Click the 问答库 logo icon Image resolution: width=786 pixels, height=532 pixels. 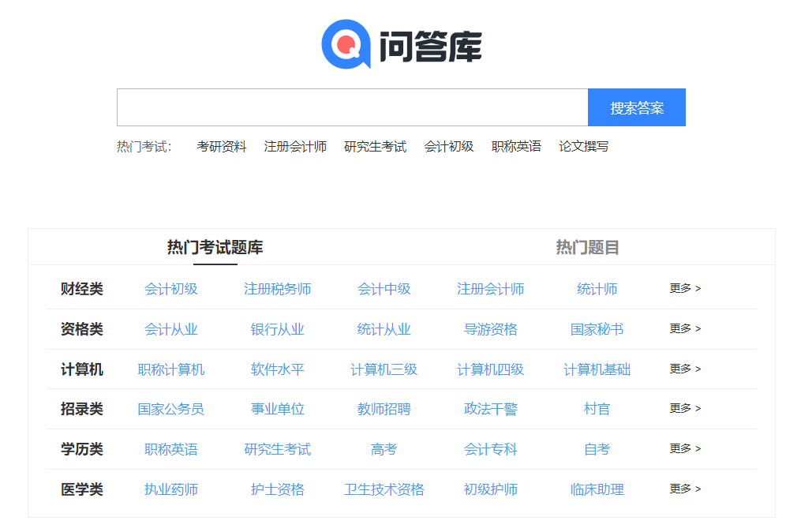pos(346,44)
